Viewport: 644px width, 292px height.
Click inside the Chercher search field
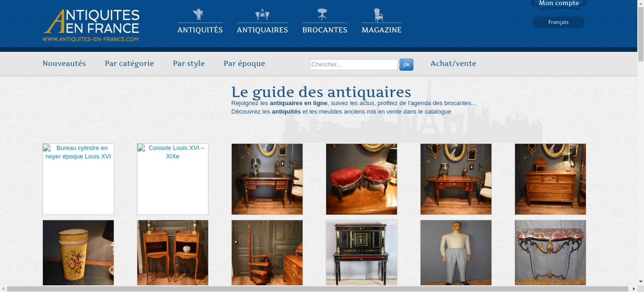tap(354, 65)
